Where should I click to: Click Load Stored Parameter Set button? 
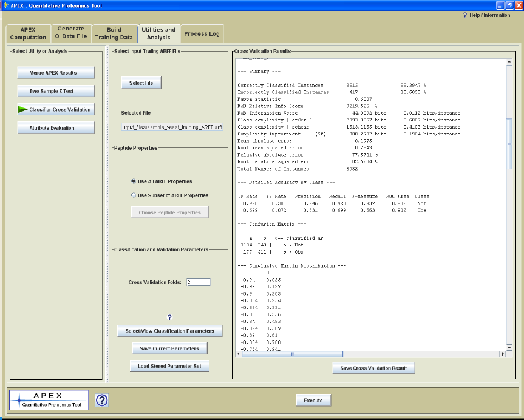click(x=169, y=366)
